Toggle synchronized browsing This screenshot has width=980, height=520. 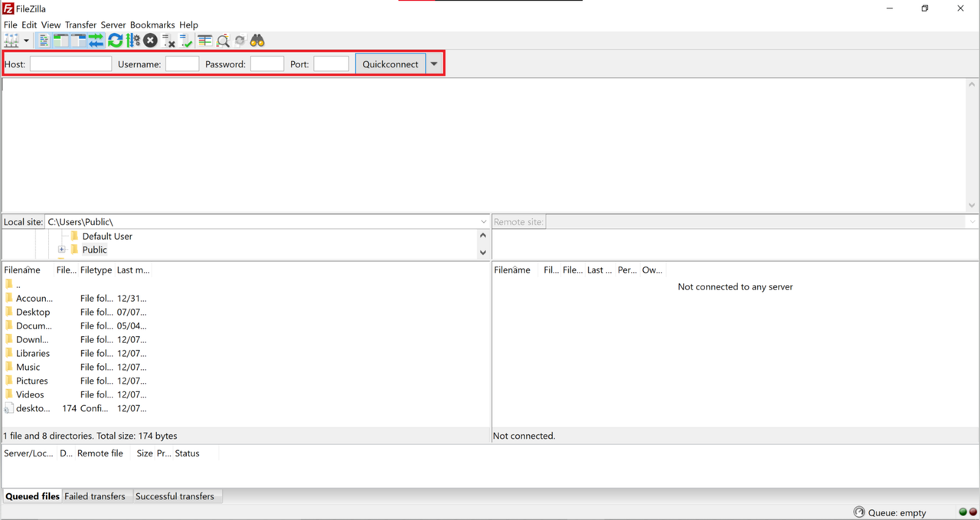click(240, 41)
